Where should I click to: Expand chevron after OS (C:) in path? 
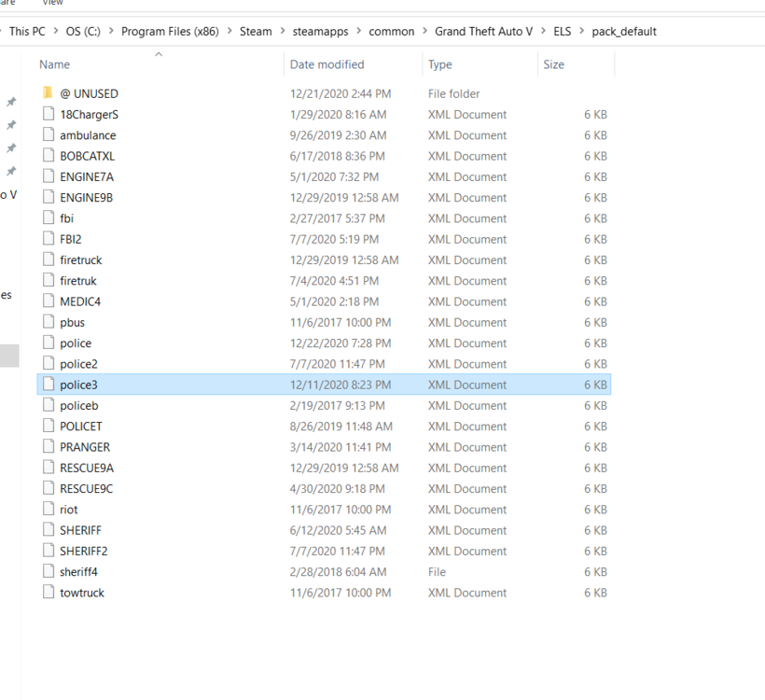[111, 31]
